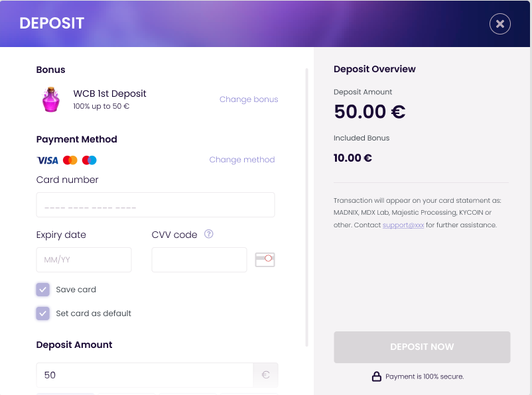Click the Change bonus link
The width and height of the screenshot is (532, 395).
point(249,99)
